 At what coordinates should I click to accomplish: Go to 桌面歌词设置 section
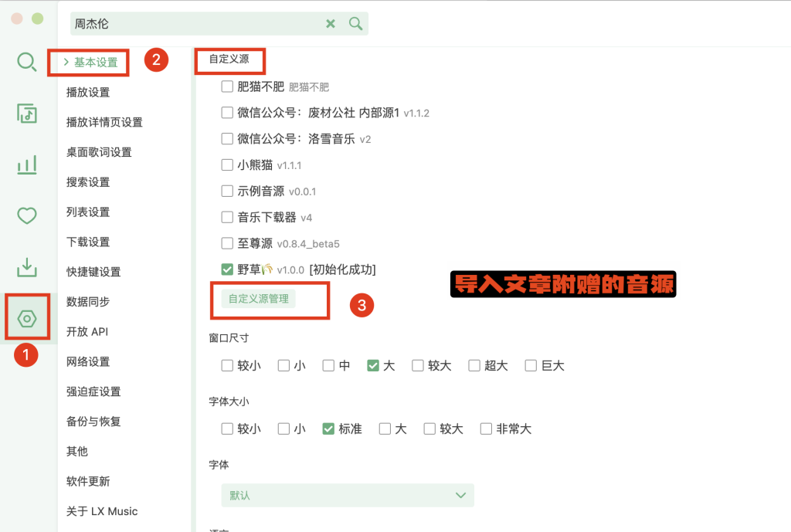[99, 152]
